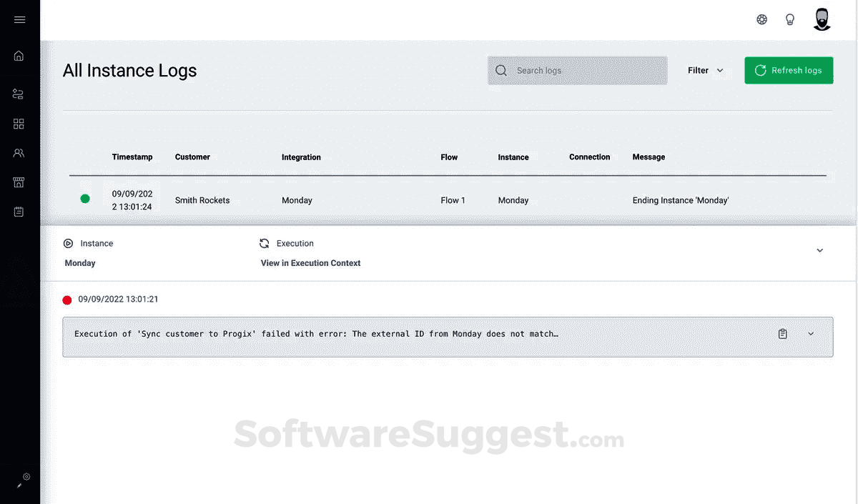Open the Monday instance link below Instance
This screenshot has width=858, height=504.
point(80,263)
